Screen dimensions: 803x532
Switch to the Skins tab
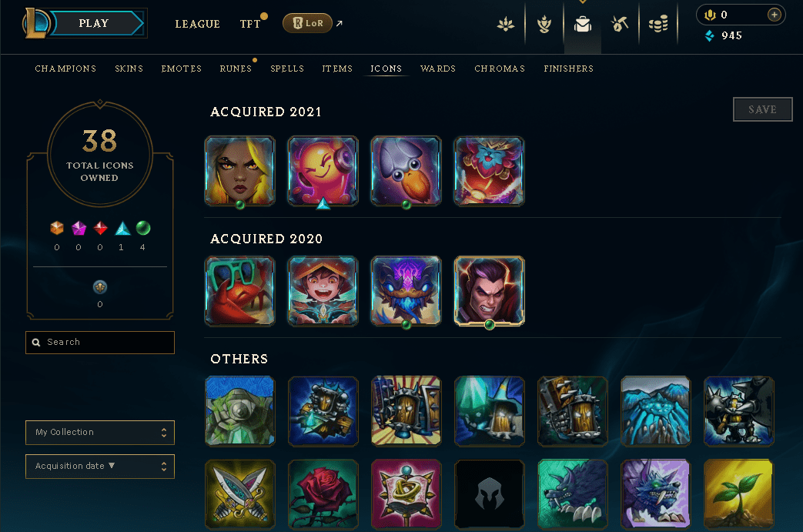pos(129,69)
